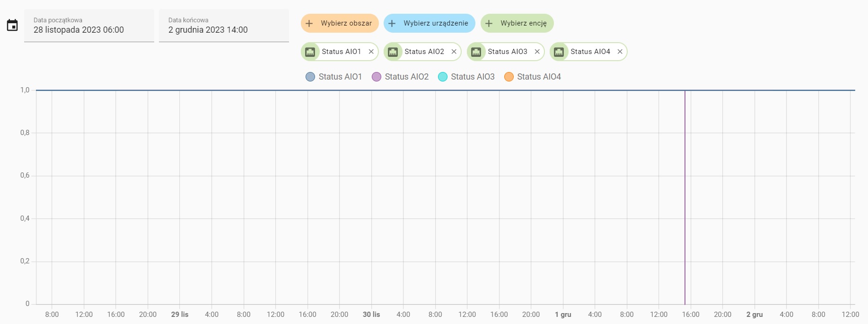Toggle Status AIO3 series in legend
This screenshot has width=868, height=324.
[466, 77]
